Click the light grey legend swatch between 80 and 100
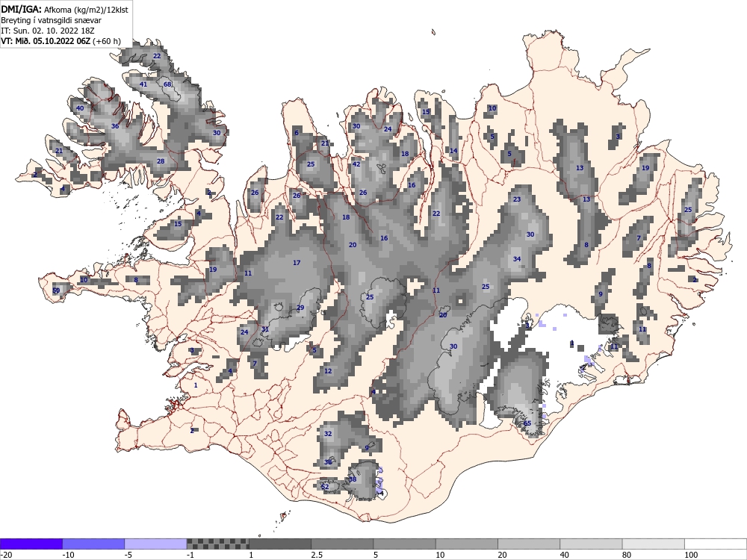 (x=653, y=544)
